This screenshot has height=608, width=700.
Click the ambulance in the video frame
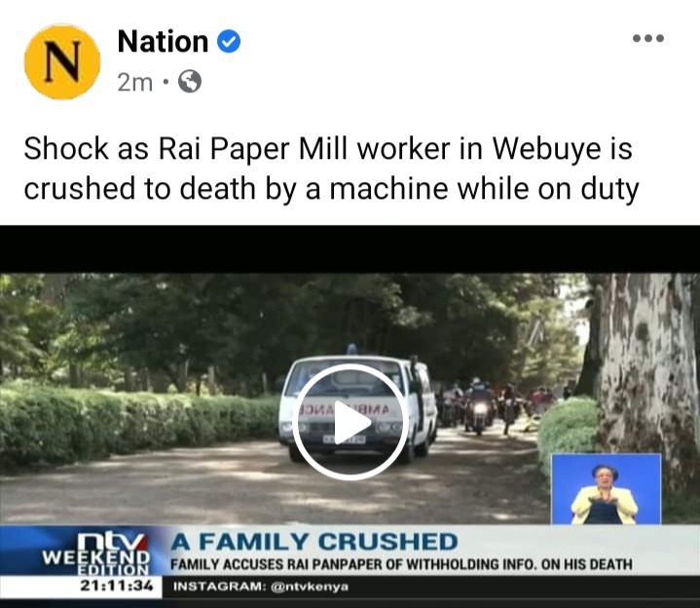[357, 408]
